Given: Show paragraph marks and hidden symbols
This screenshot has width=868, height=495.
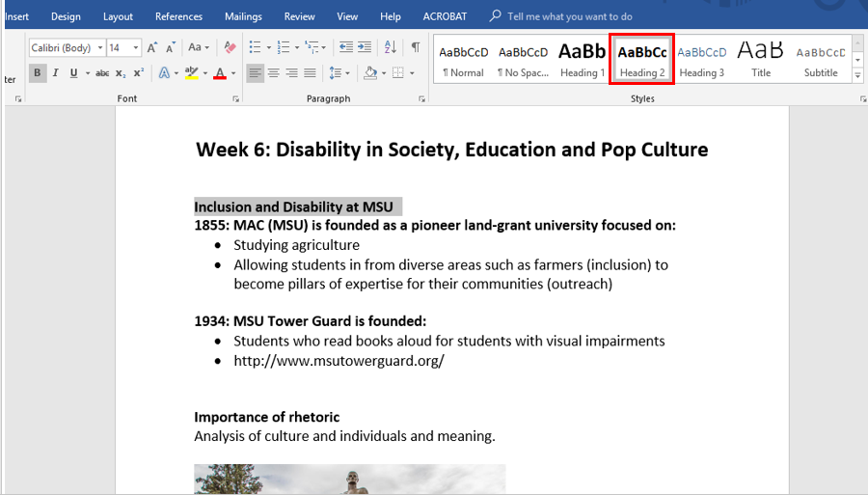Looking at the screenshot, I should 415,47.
